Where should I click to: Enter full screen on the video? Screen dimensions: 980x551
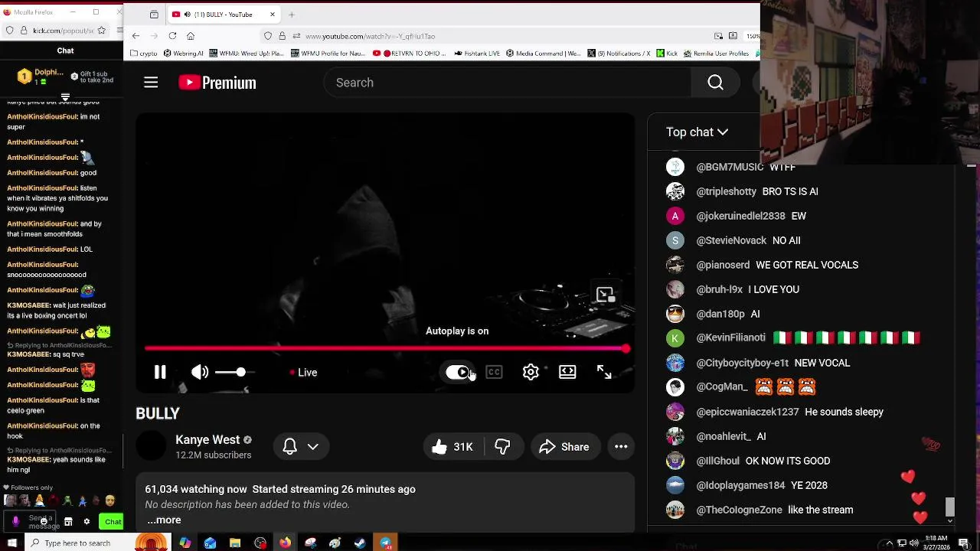point(604,372)
